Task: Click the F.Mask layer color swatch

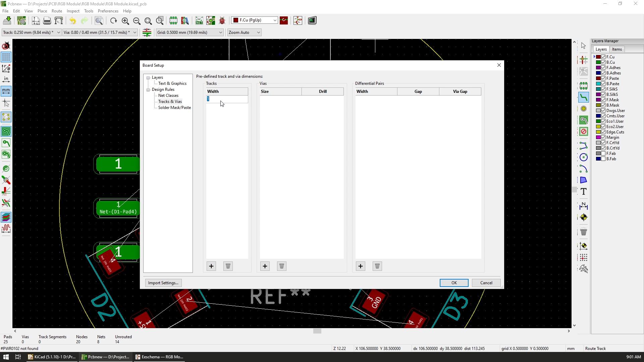Action: 598,100
